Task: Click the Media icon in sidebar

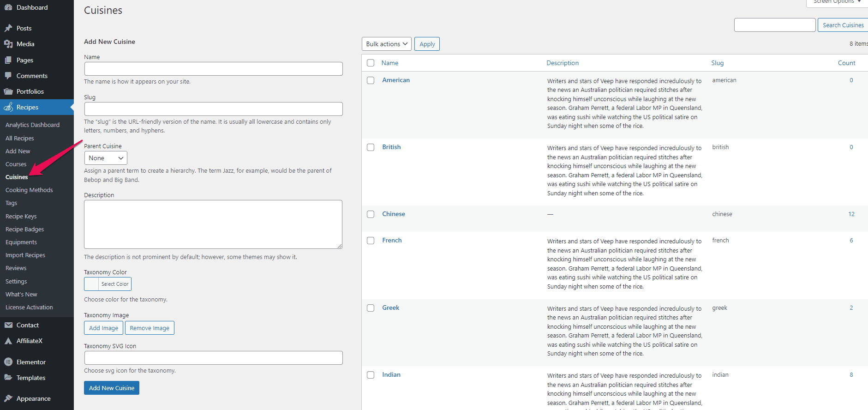Action: pyautogui.click(x=8, y=44)
